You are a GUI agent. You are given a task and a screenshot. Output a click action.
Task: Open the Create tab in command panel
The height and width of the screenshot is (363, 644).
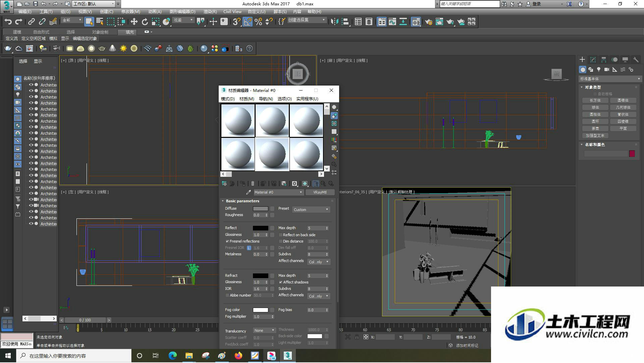click(582, 60)
